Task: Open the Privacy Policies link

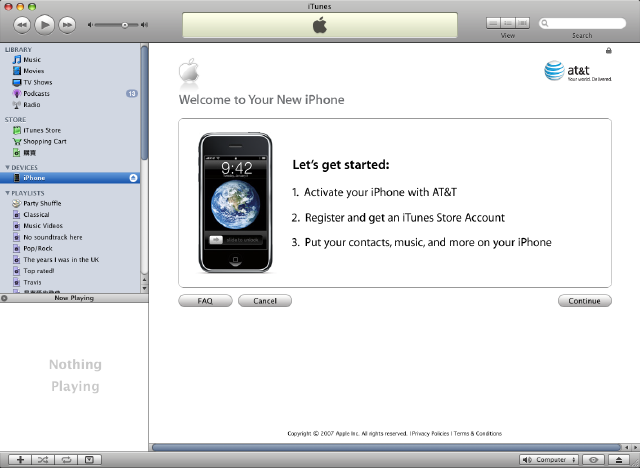Action: coord(430,433)
